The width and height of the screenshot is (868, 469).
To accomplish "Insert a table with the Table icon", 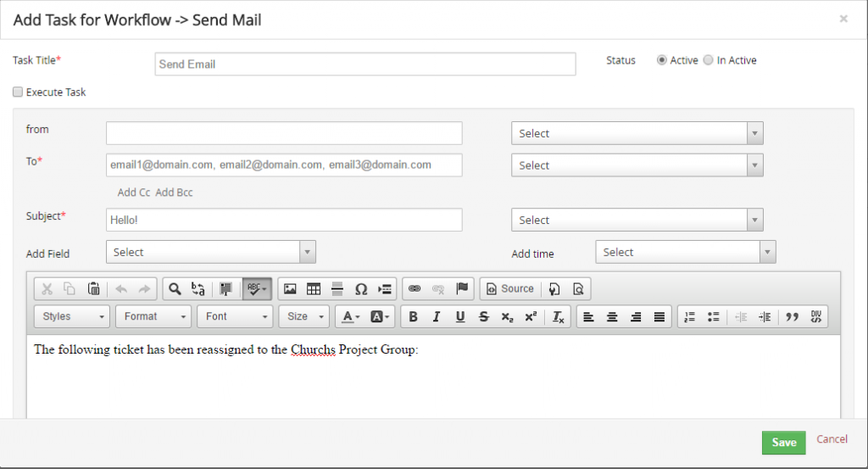I will click(x=314, y=289).
